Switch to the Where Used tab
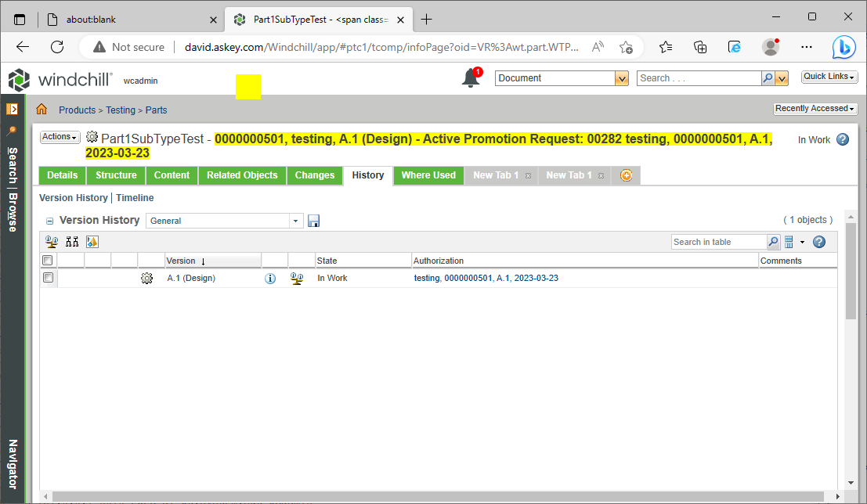 point(428,175)
